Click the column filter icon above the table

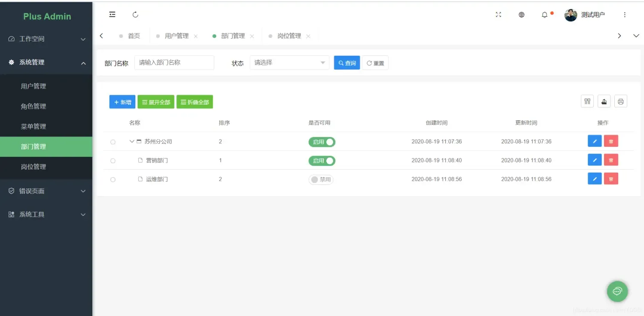pos(587,101)
